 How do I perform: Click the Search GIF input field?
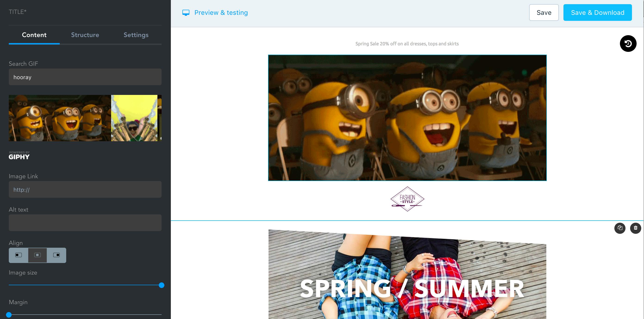[85, 77]
